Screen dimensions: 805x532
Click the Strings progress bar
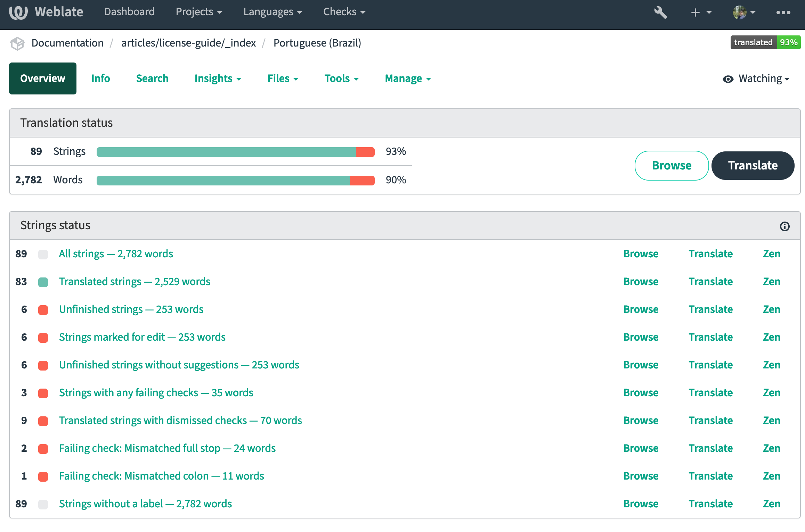[x=235, y=152]
